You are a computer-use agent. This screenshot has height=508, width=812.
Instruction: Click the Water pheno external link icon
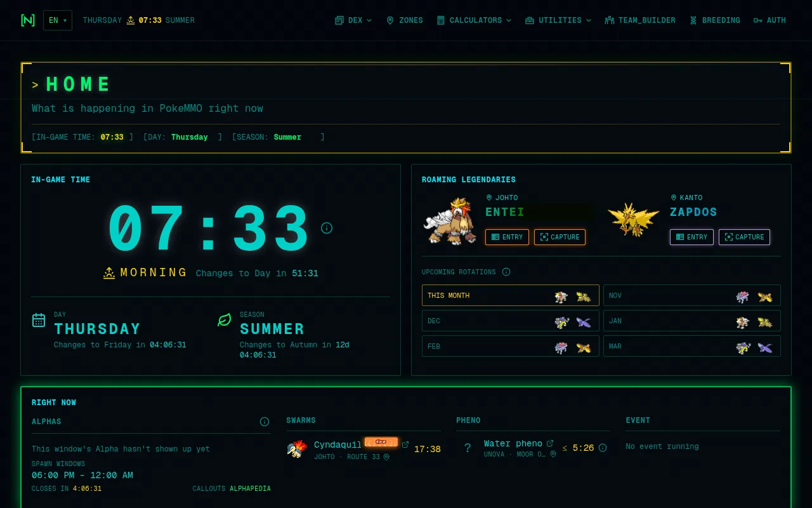pos(550,443)
